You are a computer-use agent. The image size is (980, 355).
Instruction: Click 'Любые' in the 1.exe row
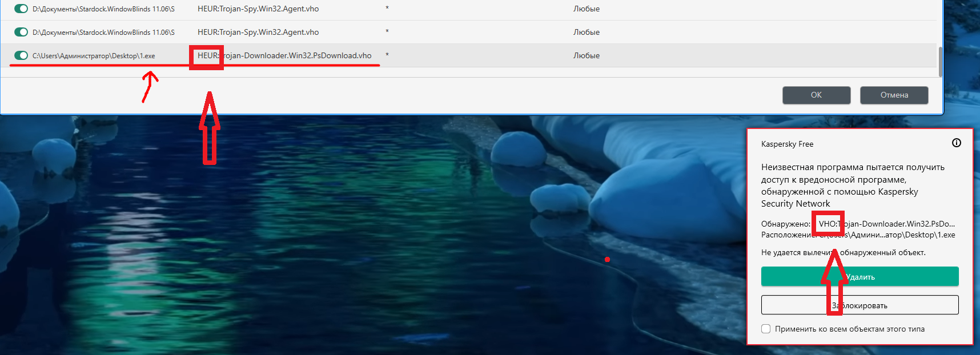(x=587, y=55)
